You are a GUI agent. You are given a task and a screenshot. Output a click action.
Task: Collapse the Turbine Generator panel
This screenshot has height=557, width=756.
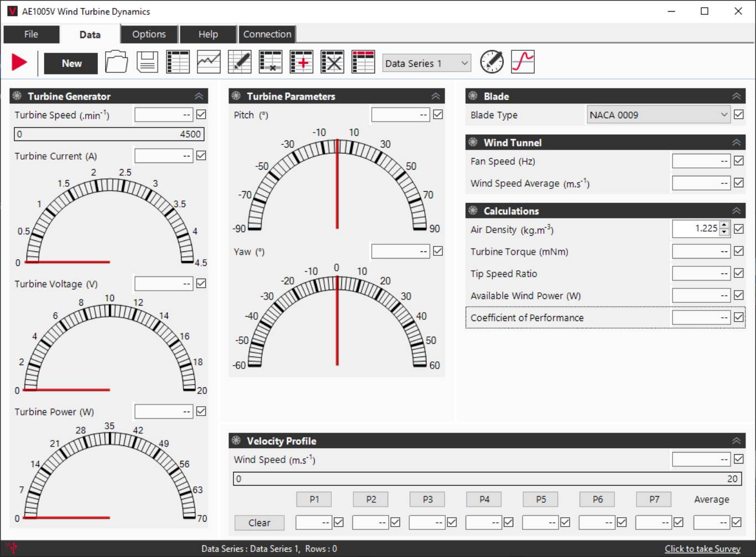(199, 96)
